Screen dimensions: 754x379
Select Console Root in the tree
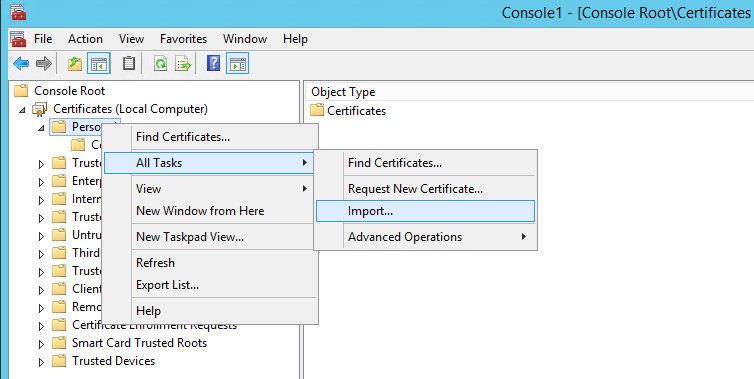coord(69,90)
